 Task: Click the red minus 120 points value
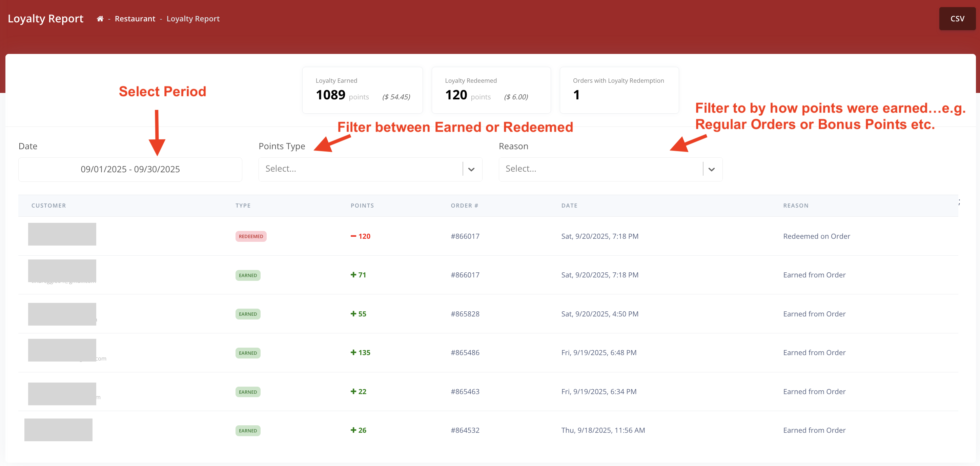[x=360, y=236]
